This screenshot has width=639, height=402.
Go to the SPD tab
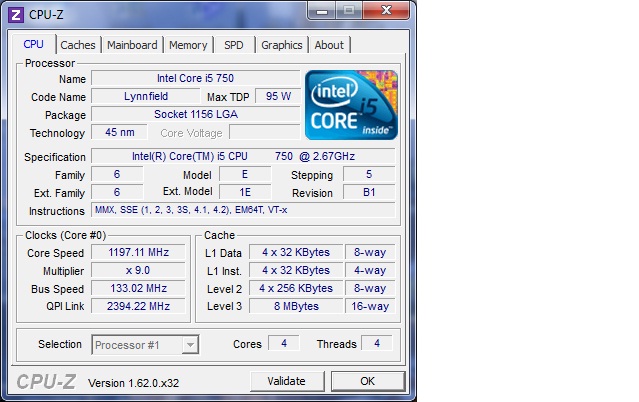pos(234,45)
